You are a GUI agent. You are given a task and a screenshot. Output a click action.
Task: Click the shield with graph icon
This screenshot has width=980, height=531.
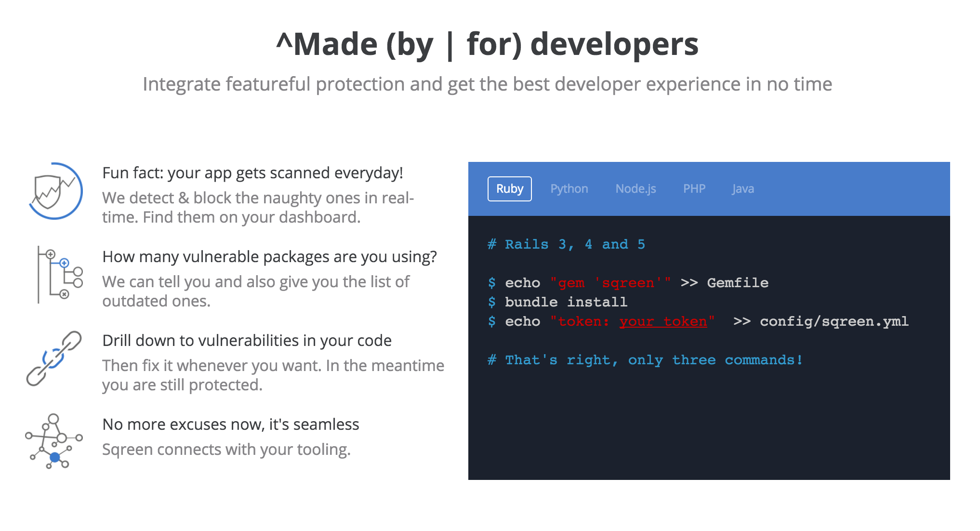pos(55,191)
